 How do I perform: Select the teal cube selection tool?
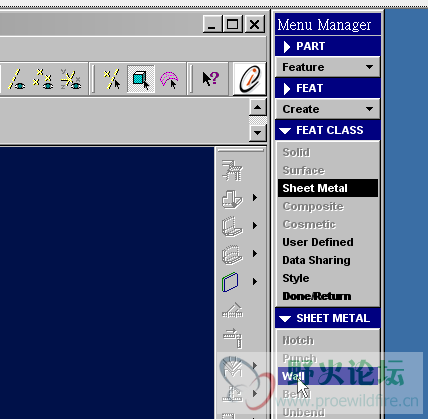click(x=141, y=79)
